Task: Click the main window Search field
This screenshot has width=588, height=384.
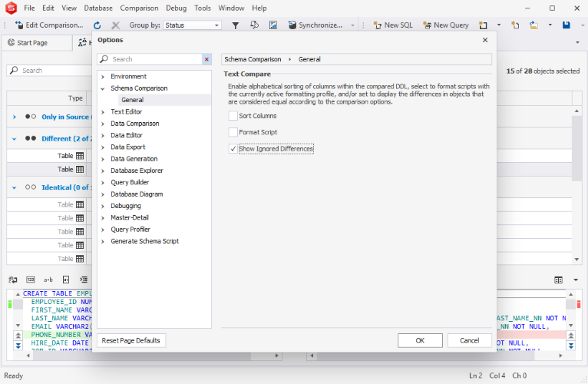Action: (x=49, y=71)
